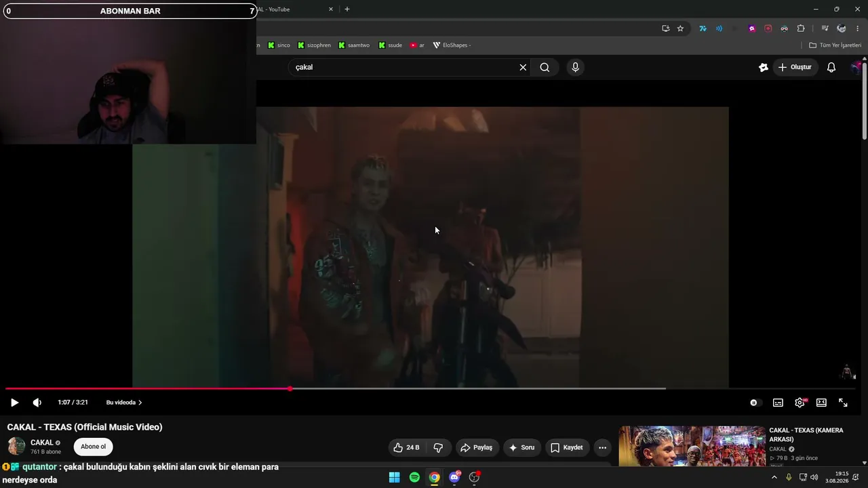This screenshot has height=488, width=868.
Task: Open the 'ar' YouTube bookmark
Action: (x=417, y=45)
